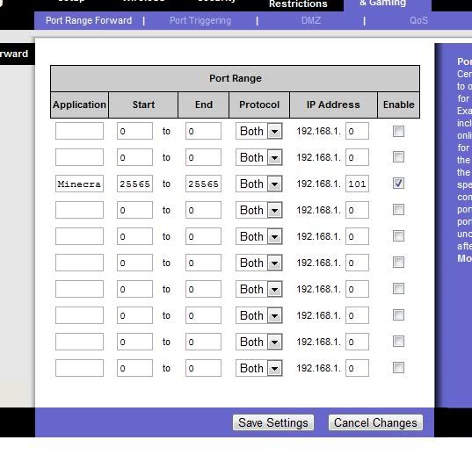Click the last row's Start port field

pyautogui.click(x=134, y=368)
